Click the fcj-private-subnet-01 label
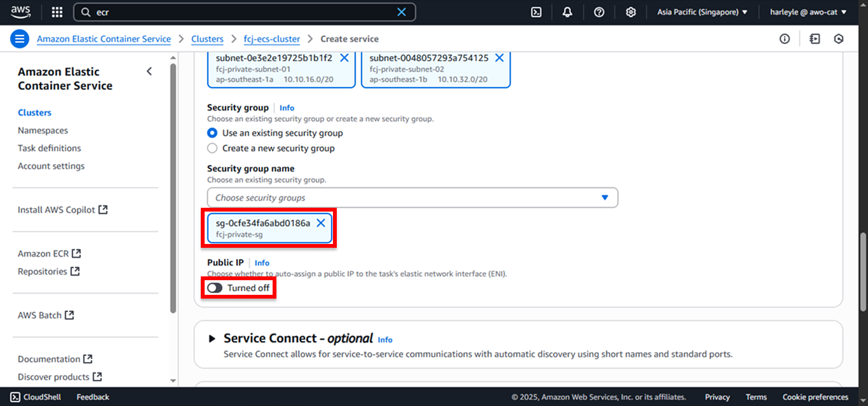The width and height of the screenshot is (868, 406). (x=254, y=69)
